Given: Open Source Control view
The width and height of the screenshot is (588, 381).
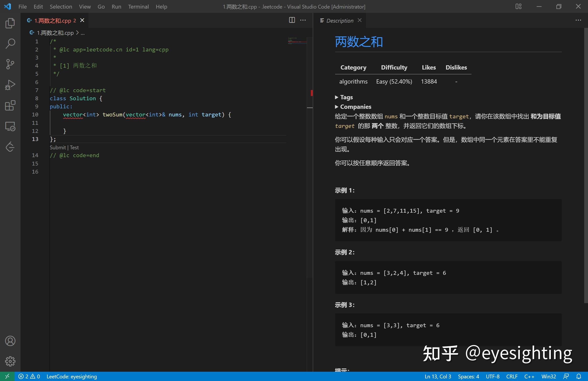Looking at the screenshot, I should [10, 64].
